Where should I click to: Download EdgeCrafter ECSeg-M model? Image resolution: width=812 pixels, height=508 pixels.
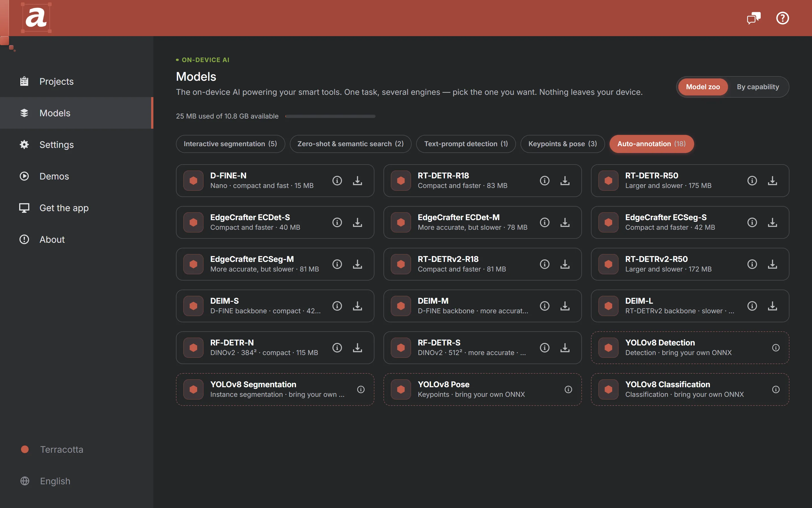357,264
